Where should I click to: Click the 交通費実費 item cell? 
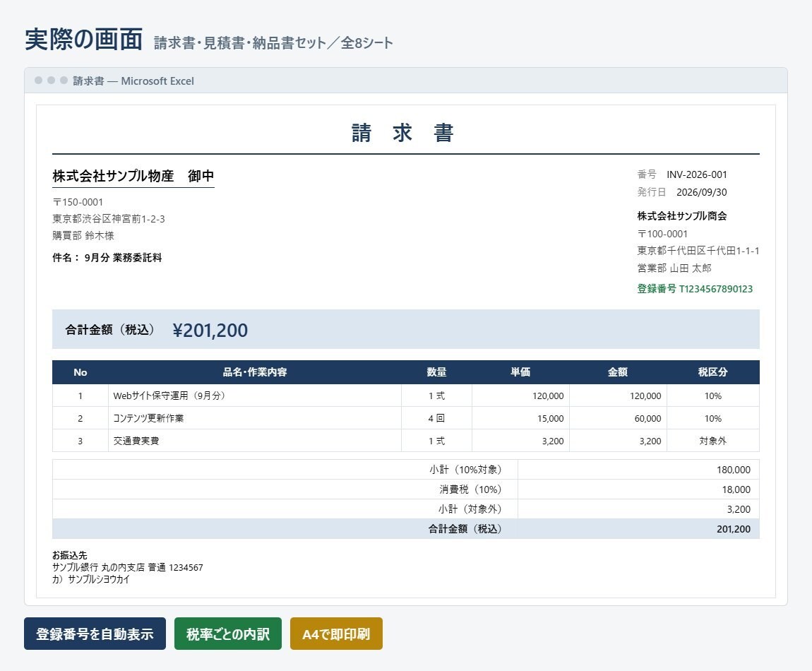coord(255,441)
